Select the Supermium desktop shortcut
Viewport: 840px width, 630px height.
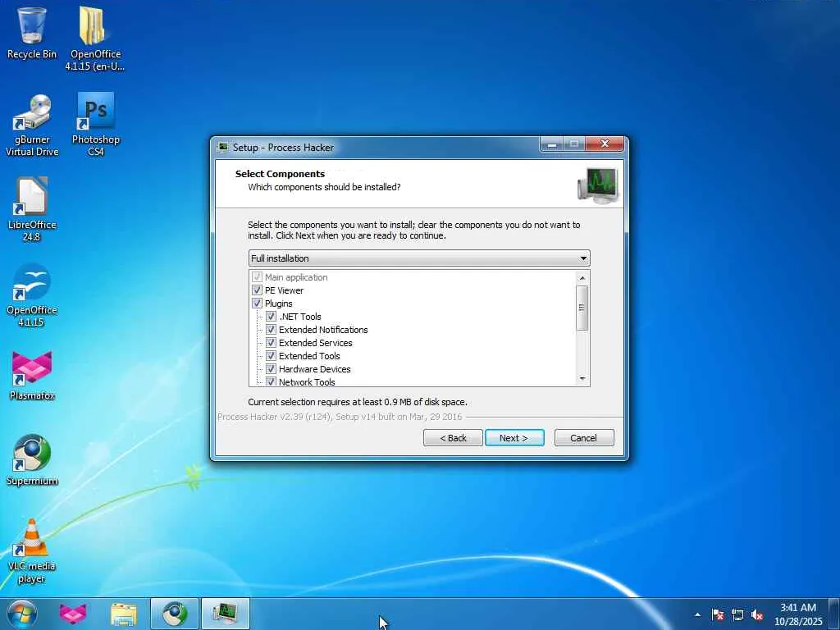coord(32,461)
